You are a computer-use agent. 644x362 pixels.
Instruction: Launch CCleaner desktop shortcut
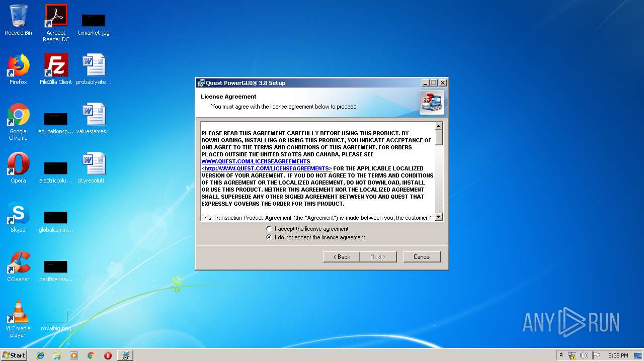pos(18,266)
